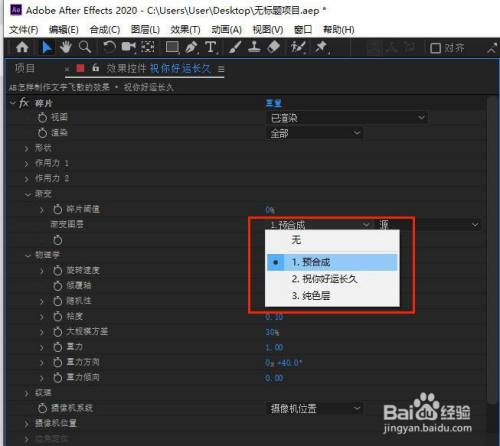500x446 pixels.
Task: Open the 效果控件 panel menu icon
Action: coord(221,69)
